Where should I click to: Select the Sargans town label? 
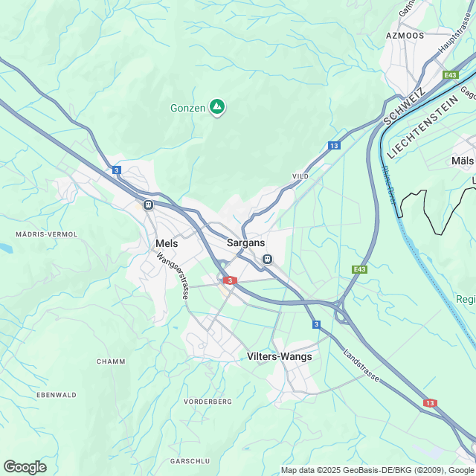tap(246, 243)
